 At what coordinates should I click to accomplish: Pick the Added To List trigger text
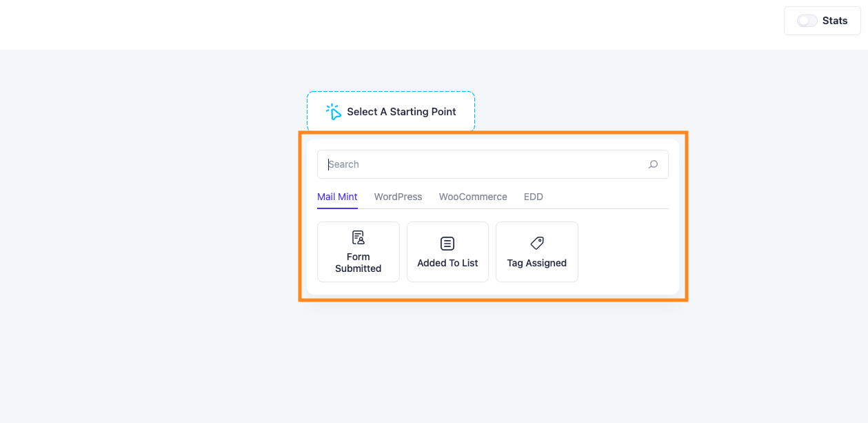tap(447, 263)
